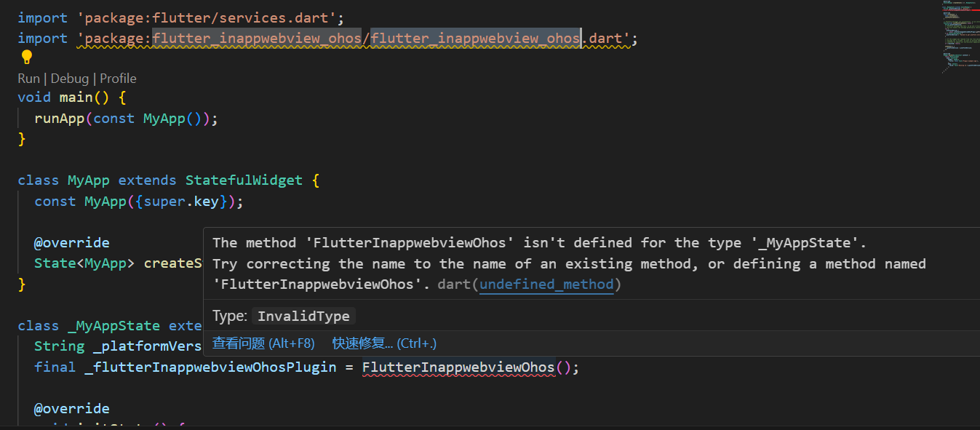Click 快速修复... (Ctrl+.) in the hover
The width and height of the screenshot is (980, 430).
coord(384,343)
